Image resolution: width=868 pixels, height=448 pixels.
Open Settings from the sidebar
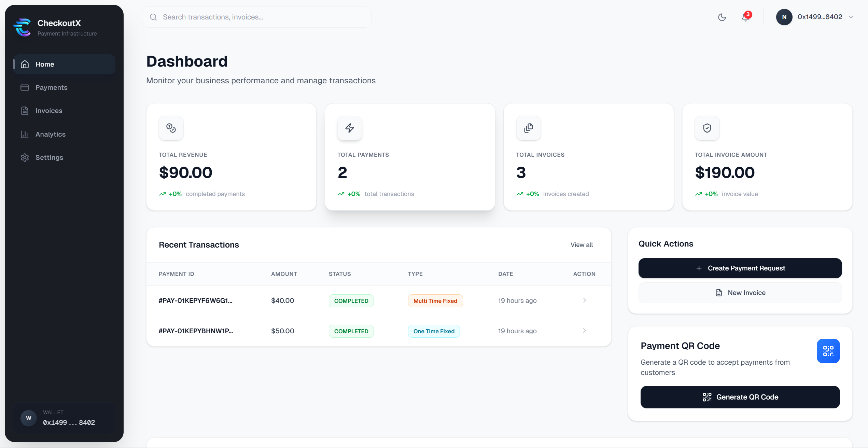[49, 157]
